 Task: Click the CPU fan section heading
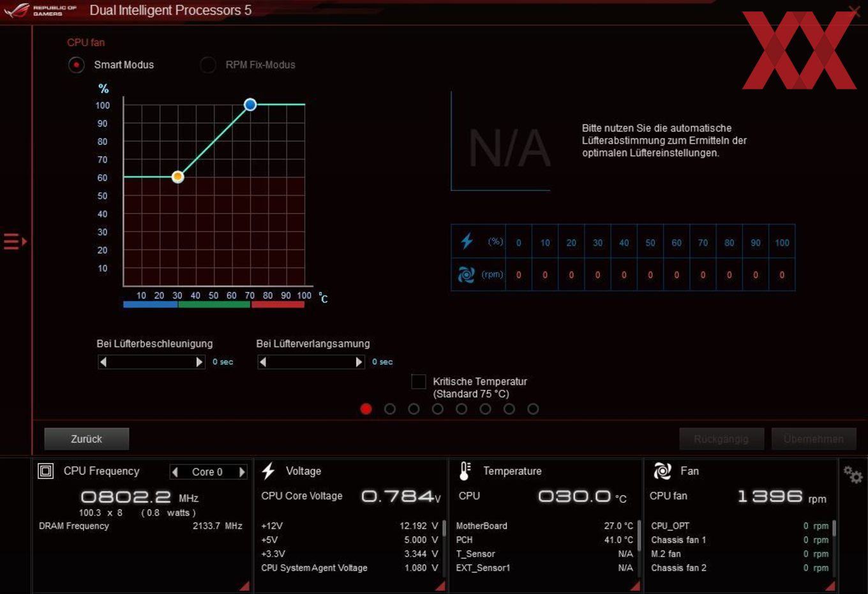pyautogui.click(x=86, y=42)
